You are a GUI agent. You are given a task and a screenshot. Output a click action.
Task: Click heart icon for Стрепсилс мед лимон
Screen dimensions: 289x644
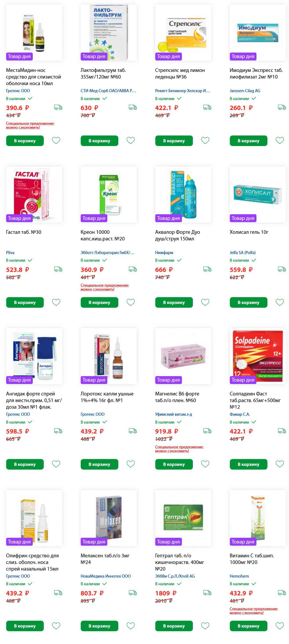pyautogui.click(x=205, y=141)
